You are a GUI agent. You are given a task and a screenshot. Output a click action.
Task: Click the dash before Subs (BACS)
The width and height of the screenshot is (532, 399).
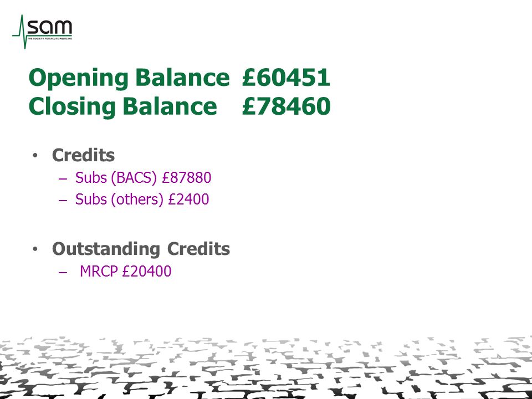coord(63,178)
